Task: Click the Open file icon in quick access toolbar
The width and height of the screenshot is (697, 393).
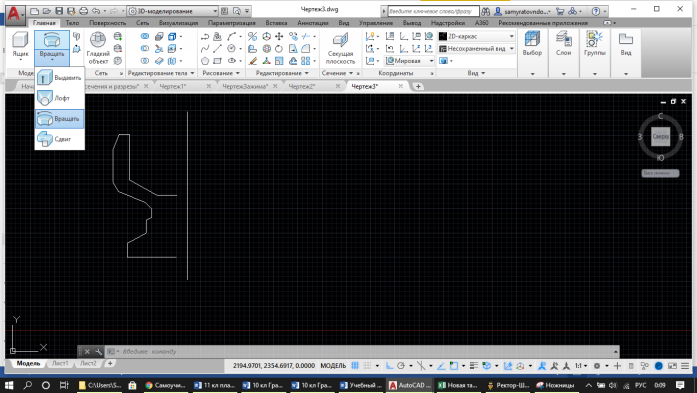Action: (47, 11)
